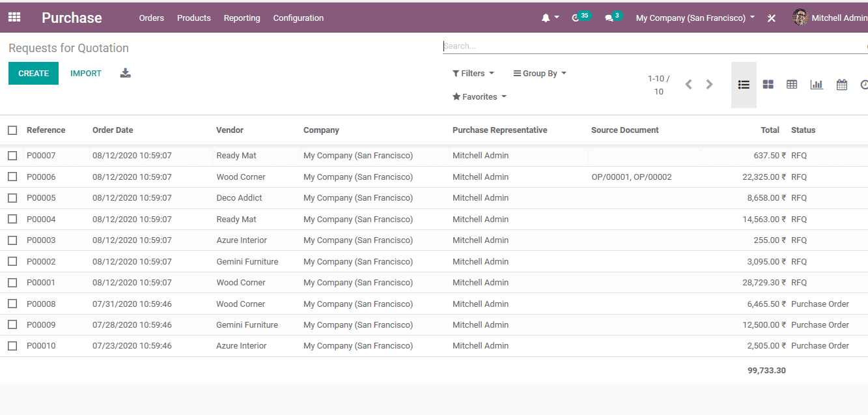Tick checkbox for P00001
This screenshot has height=415, width=868.
[12, 283]
